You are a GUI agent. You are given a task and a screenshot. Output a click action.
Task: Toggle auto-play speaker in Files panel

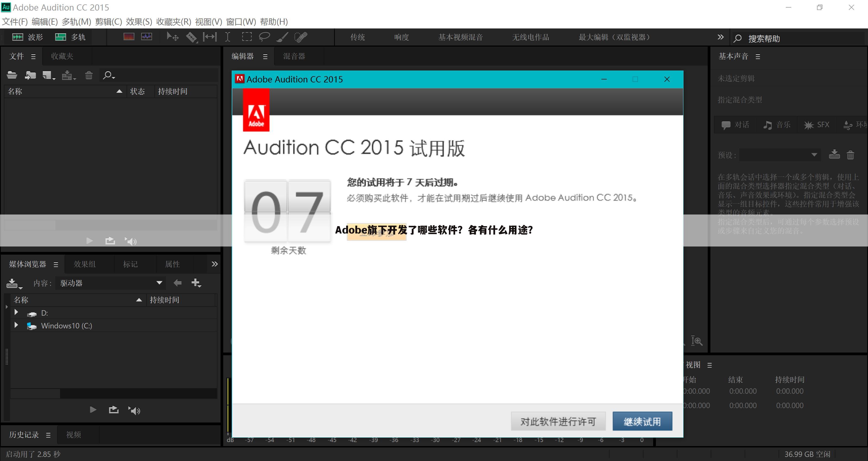pyautogui.click(x=130, y=241)
